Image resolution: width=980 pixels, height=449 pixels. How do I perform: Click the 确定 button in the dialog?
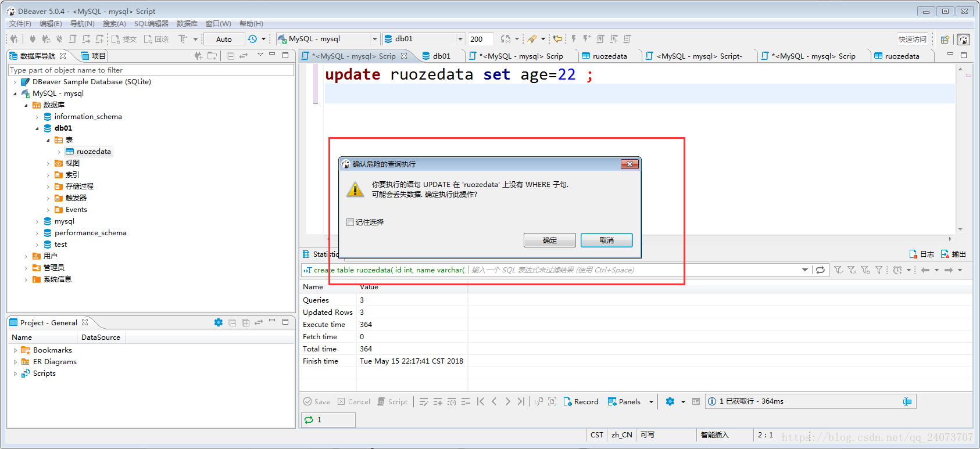coord(549,240)
